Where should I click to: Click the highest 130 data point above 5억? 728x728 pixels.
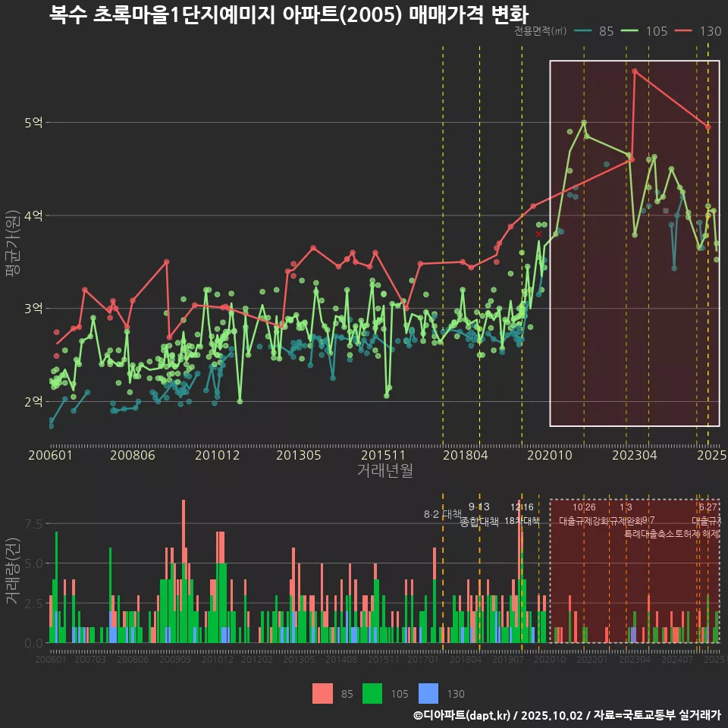(635, 71)
